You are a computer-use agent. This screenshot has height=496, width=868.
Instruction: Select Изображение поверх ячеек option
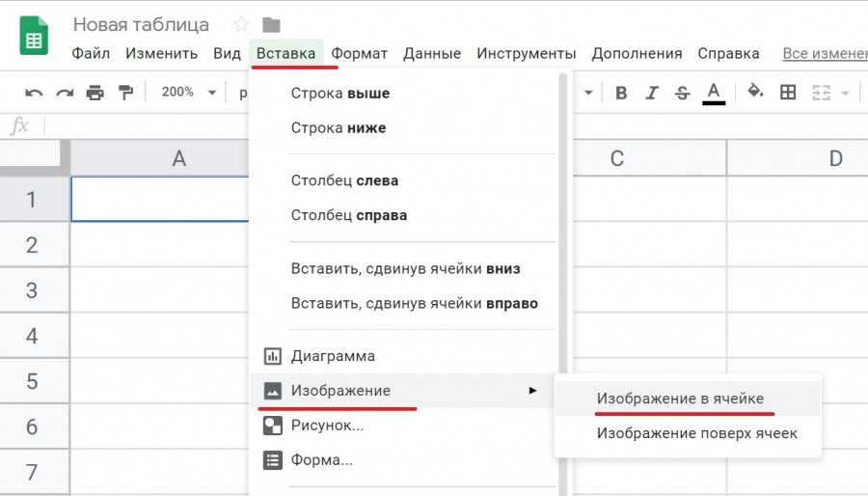pos(696,433)
